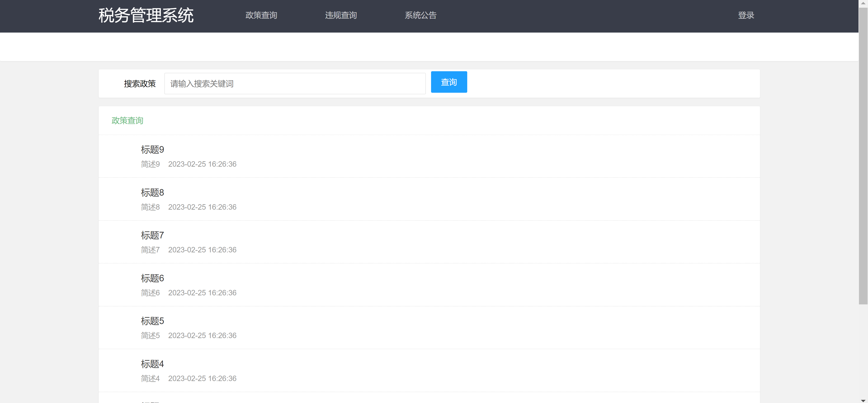Click the 搜索政策 label
This screenshot has height=403, width=868.
click(140, 84)
